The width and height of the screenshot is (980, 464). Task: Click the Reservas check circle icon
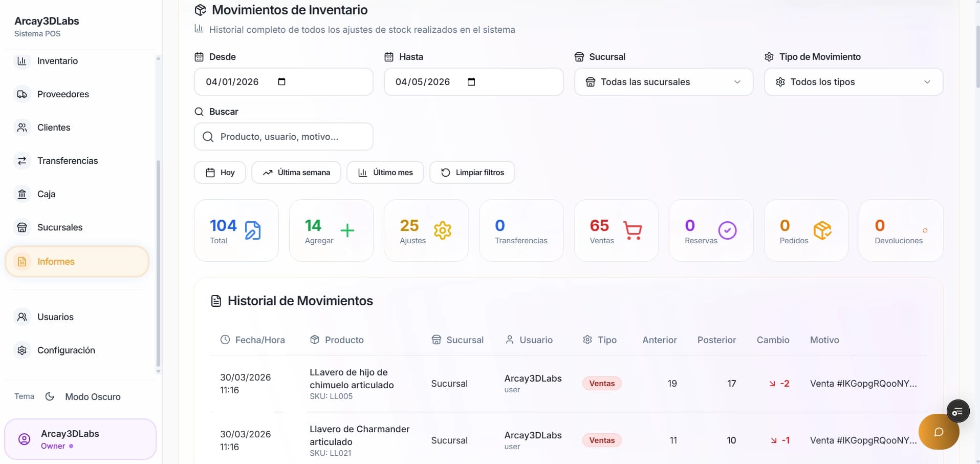pyautogui.click(x=727, y=230)
